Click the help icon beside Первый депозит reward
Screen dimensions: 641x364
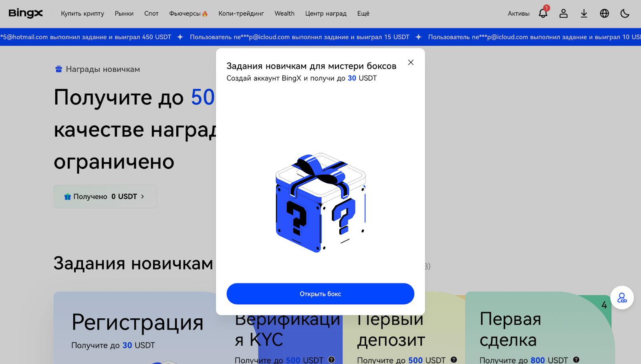coord(454,360)
